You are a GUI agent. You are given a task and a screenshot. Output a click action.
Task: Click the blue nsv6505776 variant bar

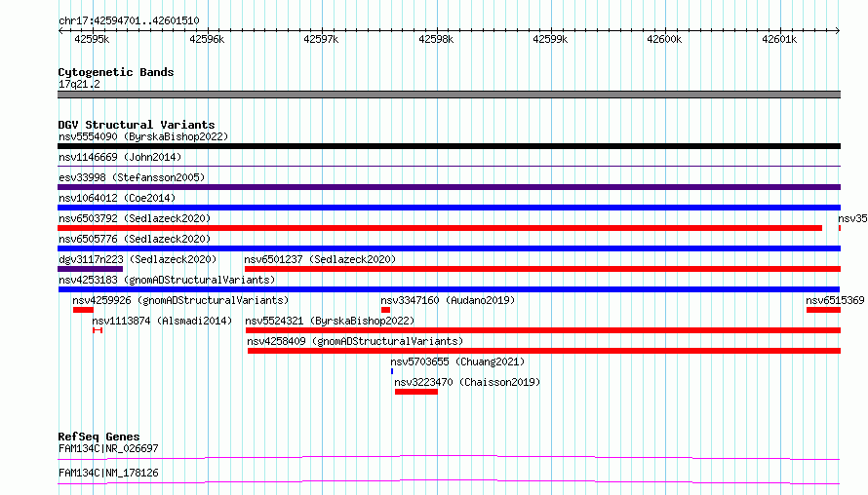pyautogui.click(x=449, y=248)
